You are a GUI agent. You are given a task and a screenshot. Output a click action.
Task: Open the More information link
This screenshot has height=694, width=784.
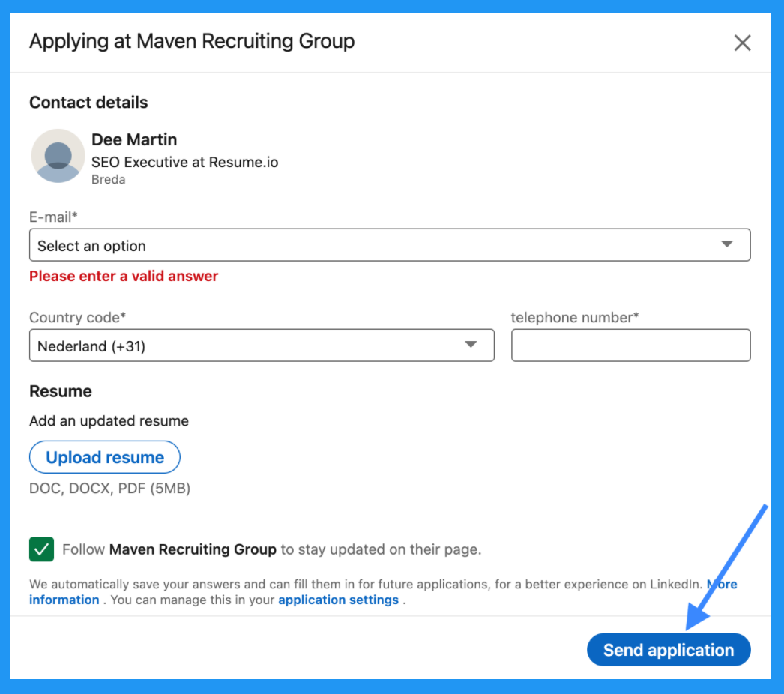click(x=64, y=600)
